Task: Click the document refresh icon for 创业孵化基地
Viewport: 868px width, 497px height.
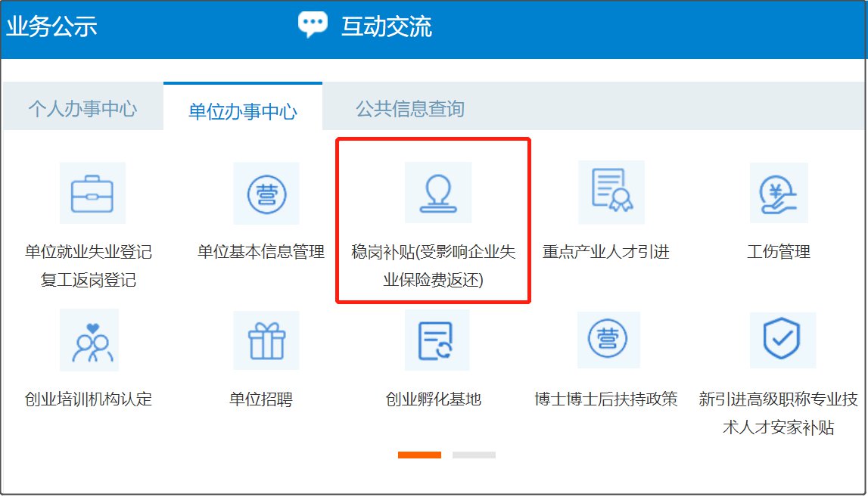Action: coord(437,340)
